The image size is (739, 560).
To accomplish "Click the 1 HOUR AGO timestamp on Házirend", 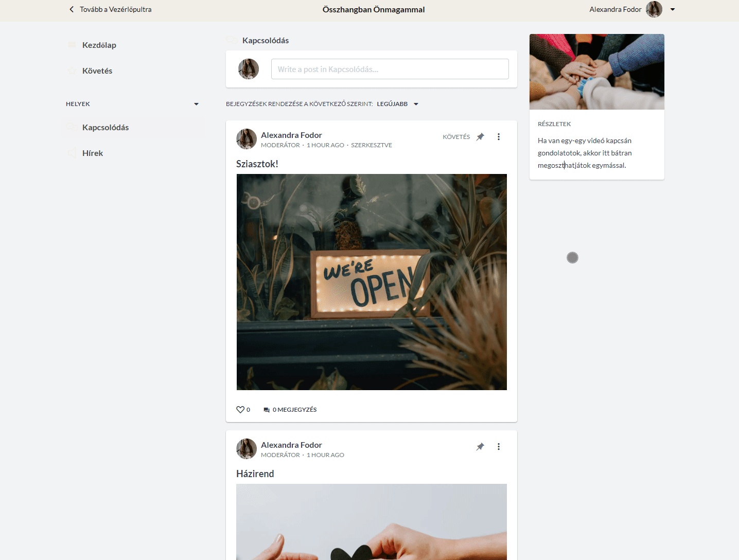I will 325,455.
